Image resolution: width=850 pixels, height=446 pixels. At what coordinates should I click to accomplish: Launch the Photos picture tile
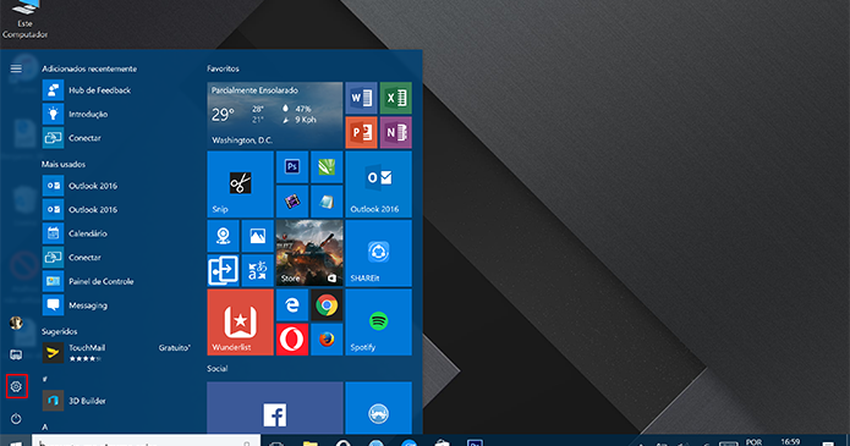(x=257, y=236)
